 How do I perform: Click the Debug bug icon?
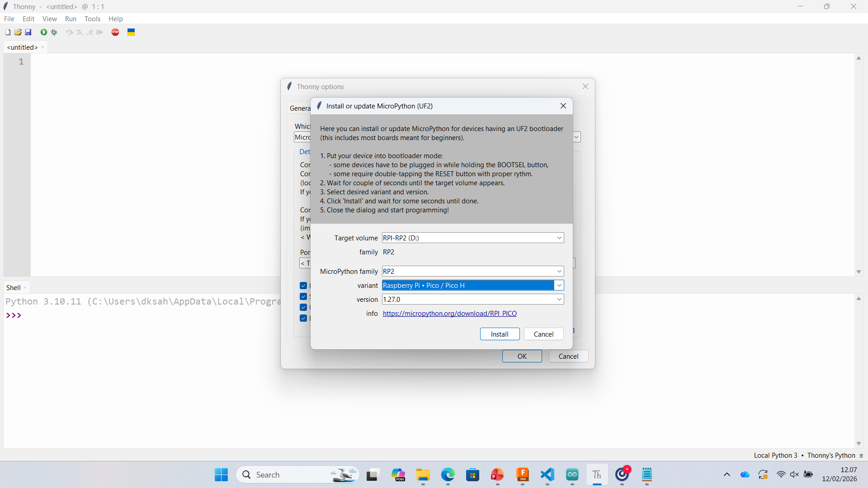pos(54,32)
